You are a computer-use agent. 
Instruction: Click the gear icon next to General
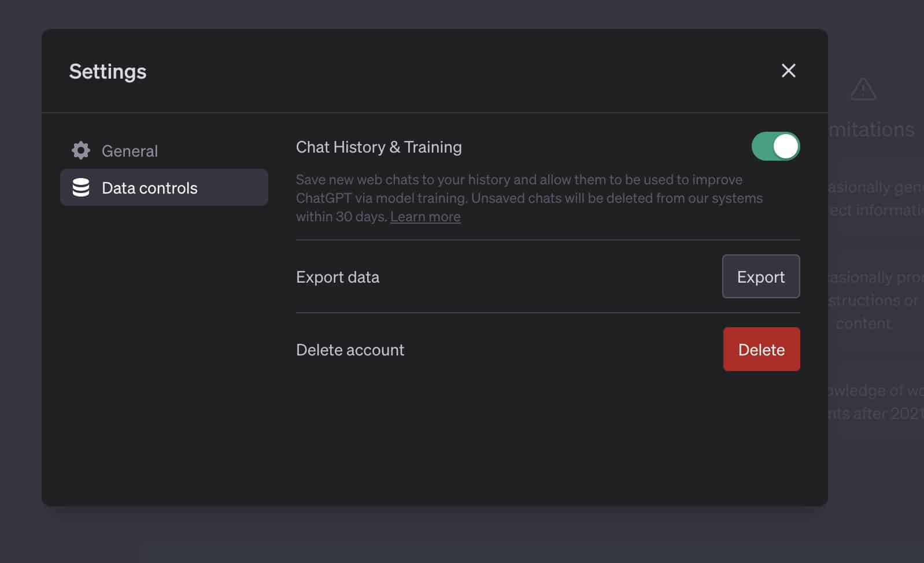click(x=81, y=150)
